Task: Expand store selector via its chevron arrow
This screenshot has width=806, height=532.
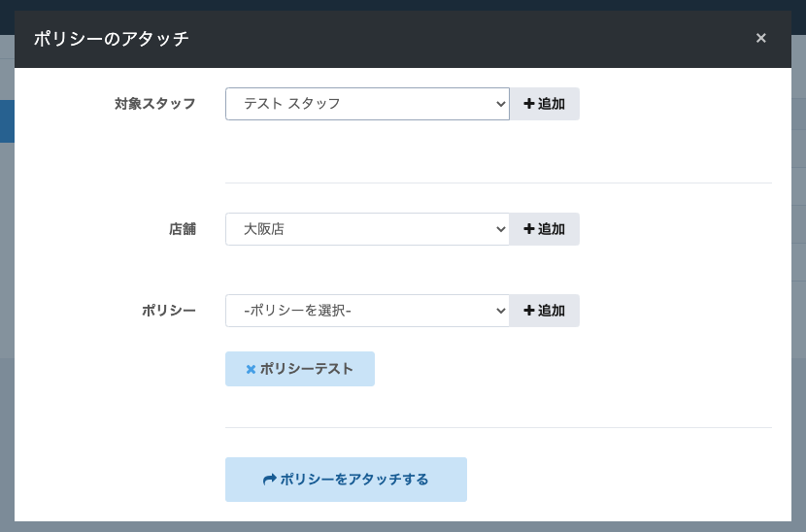Action: click(x=501, y=229)
